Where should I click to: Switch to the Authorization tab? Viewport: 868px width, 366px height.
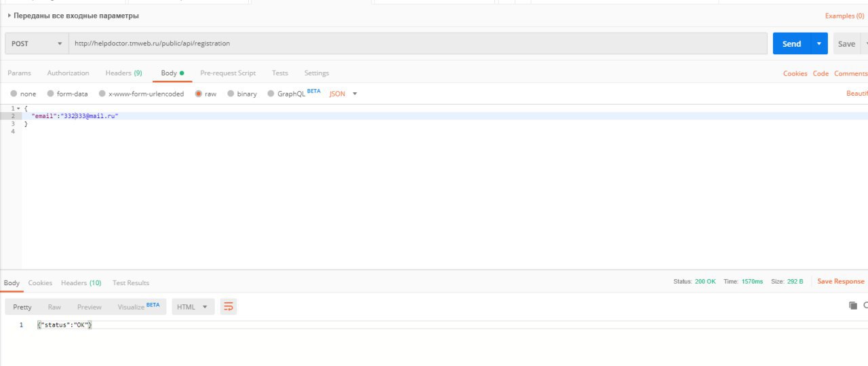point(68,73)
